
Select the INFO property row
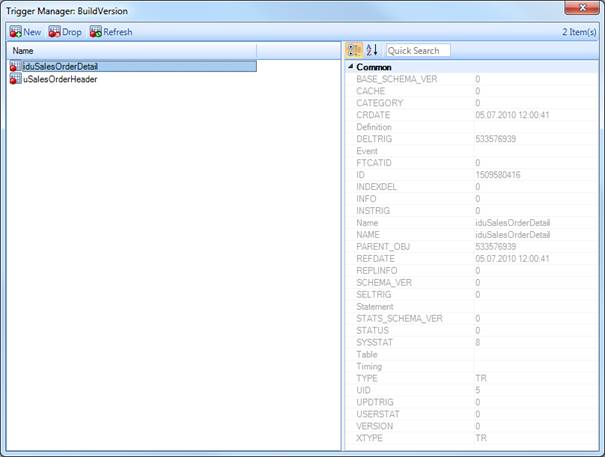(471, 199)
